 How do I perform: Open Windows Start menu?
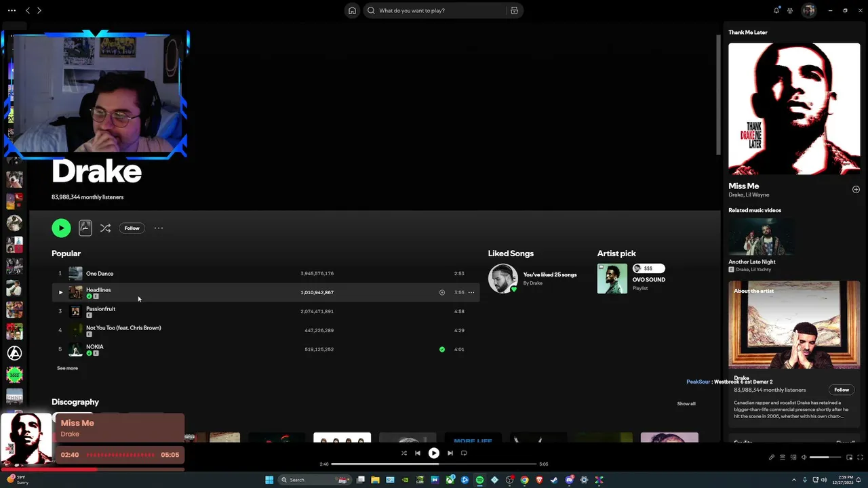269,480
